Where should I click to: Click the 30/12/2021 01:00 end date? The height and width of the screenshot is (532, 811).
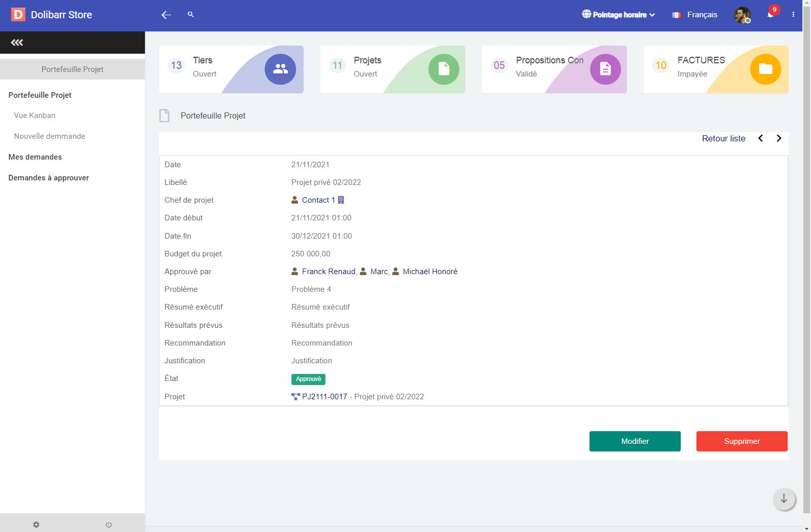point(322,236)
